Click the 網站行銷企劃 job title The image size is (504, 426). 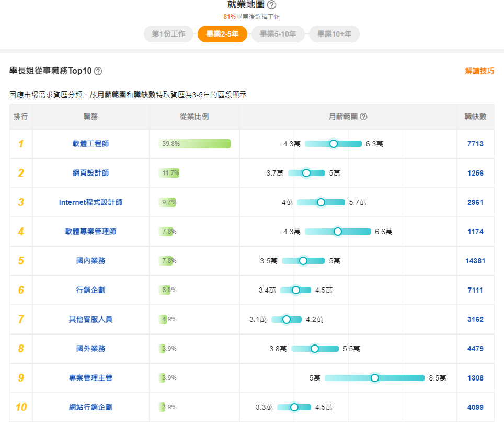(x=90, y=407)
